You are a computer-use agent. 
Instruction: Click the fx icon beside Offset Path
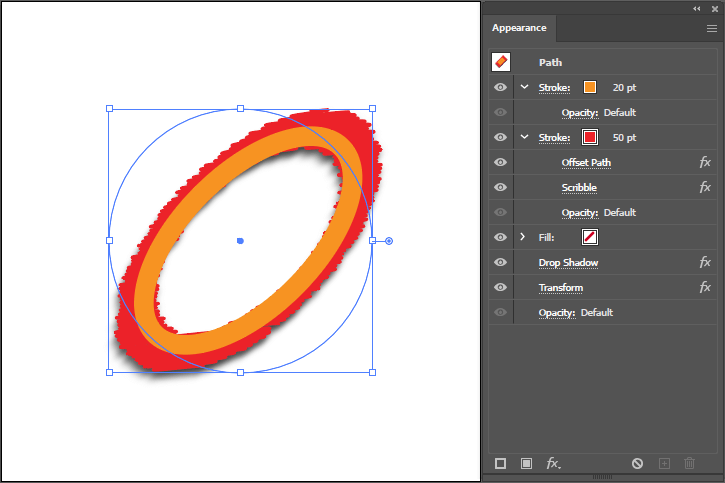[705, 162]
